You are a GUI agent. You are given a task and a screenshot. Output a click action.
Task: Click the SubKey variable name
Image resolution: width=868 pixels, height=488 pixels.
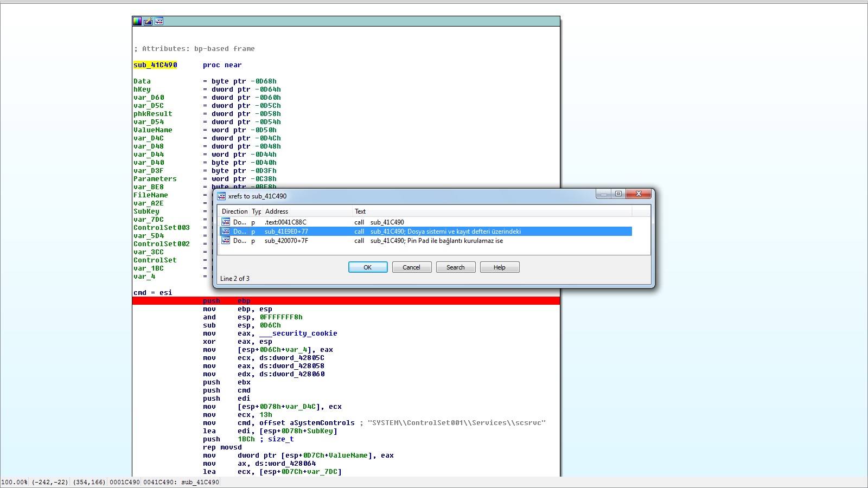146,211
